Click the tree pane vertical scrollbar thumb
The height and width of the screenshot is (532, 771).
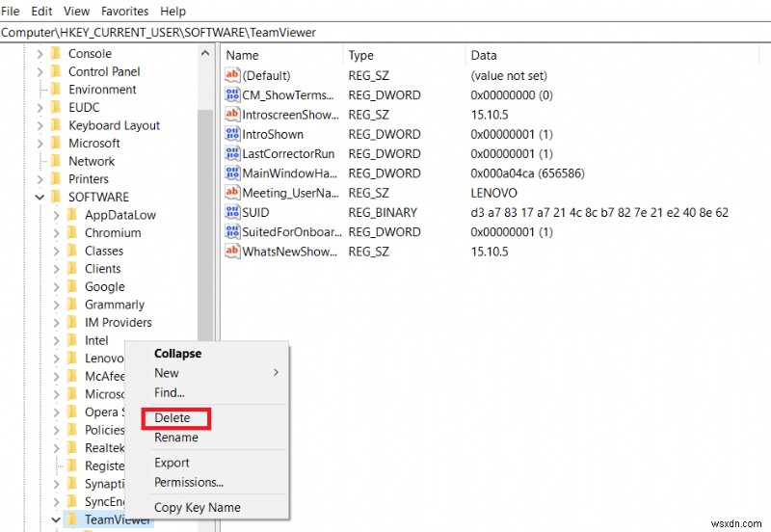[205, 226]
